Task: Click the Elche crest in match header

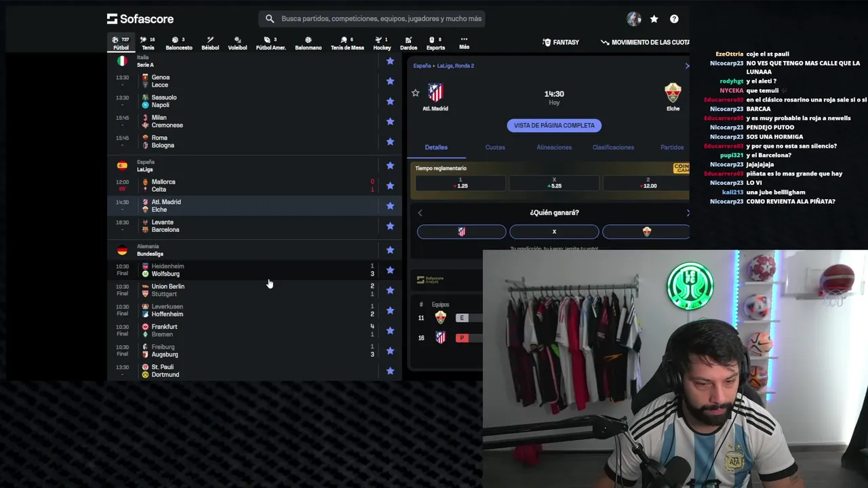Action: point(673,92)
